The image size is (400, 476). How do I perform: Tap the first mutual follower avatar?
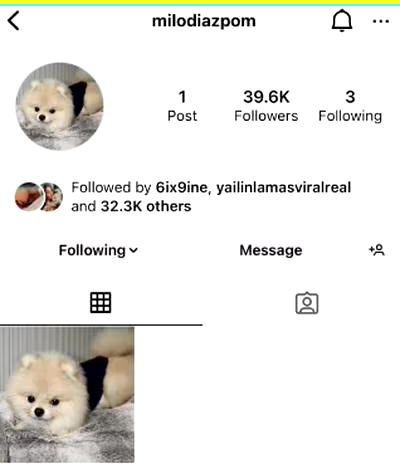point(29,197)
